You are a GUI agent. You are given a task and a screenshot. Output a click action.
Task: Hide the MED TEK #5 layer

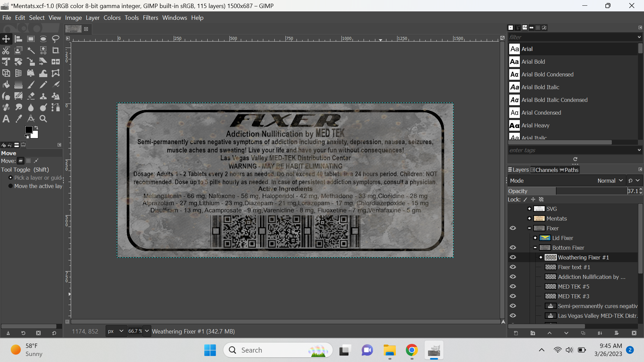coord(513,287)
